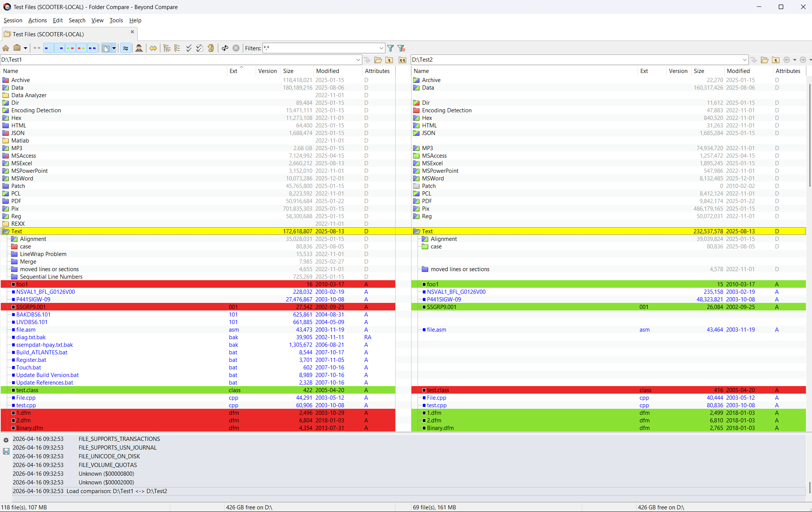
Task: Click the Collapse All tree icon
Action: [177, 48]
